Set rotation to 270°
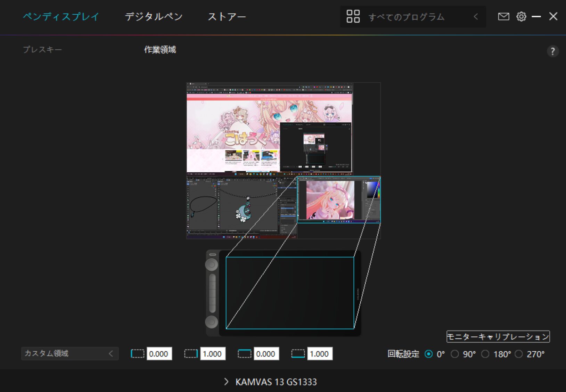566x392 pixels. point(518,354)
